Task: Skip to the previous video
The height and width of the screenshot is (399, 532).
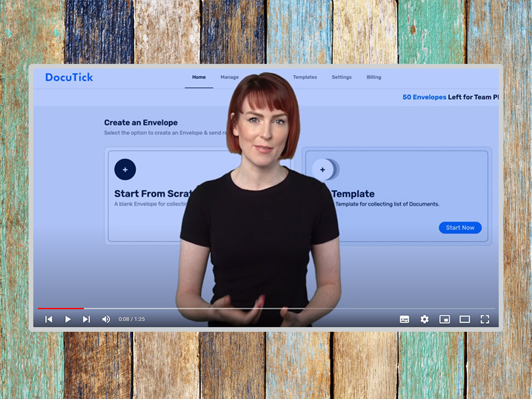Action: click(49, 319)
